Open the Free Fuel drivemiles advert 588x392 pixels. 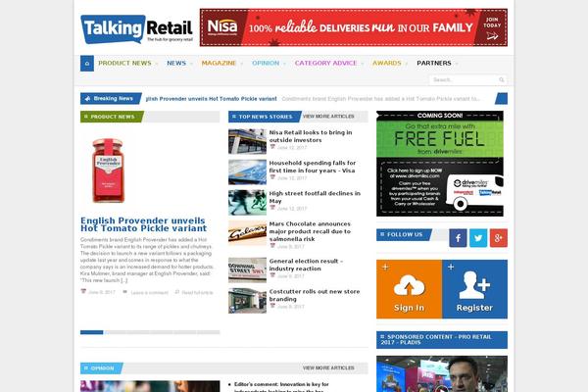[440, 164]
